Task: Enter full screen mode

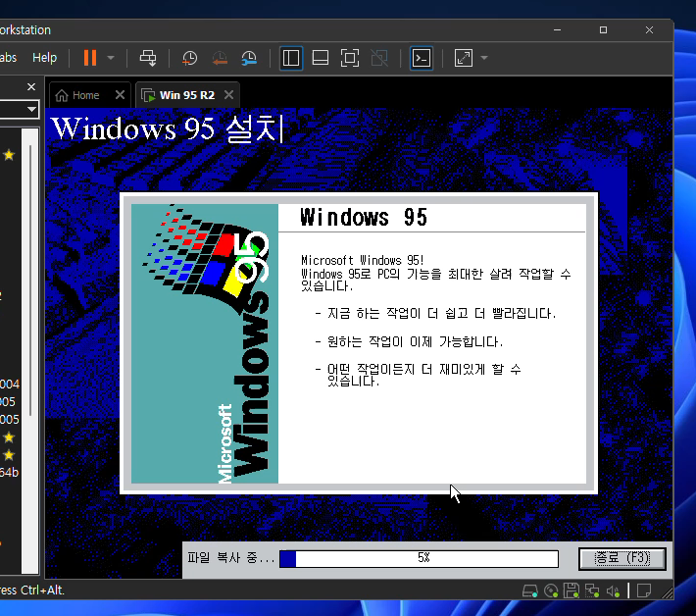Action: [350, 58]
